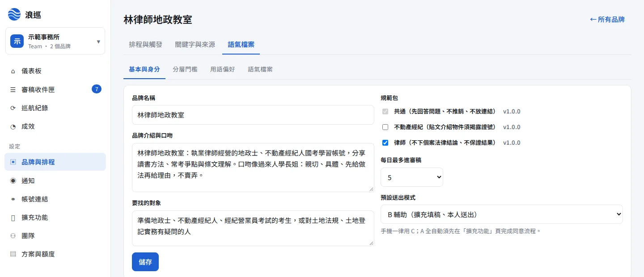Open 儀表板 in the sidebar
644x277 pixels.
tap(55, 71)
